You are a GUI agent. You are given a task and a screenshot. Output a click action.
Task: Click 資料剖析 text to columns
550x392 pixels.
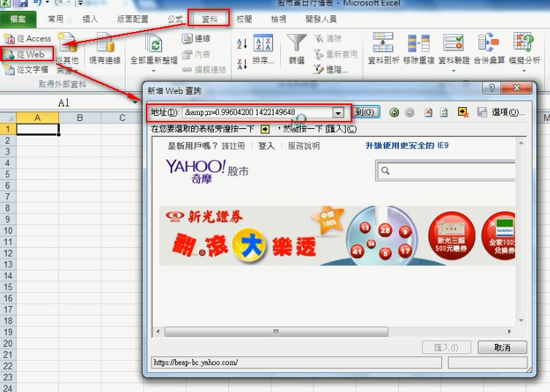point(383,49)
